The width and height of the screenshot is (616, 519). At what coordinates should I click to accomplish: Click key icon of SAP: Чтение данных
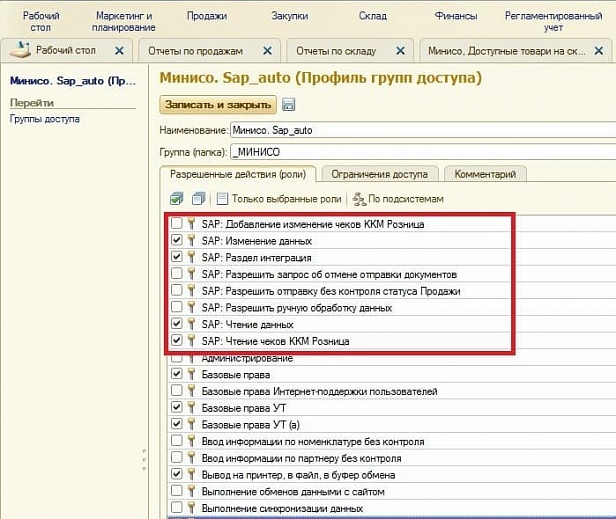tap(191, 324)
